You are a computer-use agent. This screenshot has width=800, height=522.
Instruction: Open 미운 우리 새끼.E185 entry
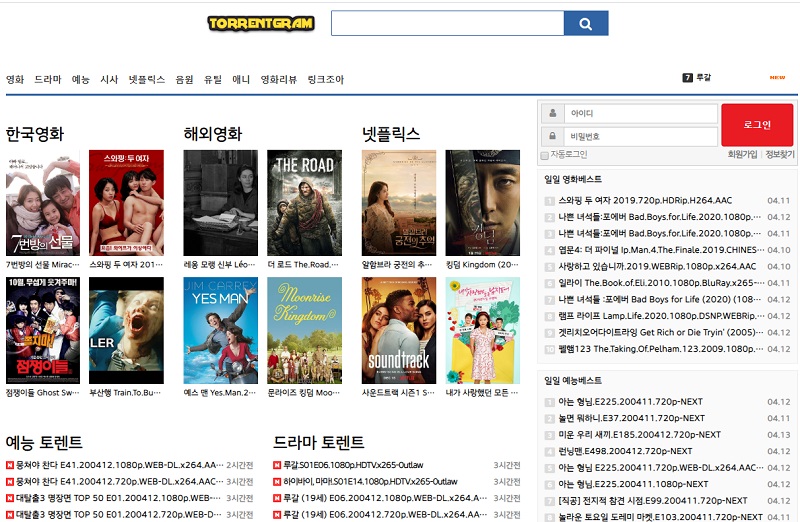(639, 435)
